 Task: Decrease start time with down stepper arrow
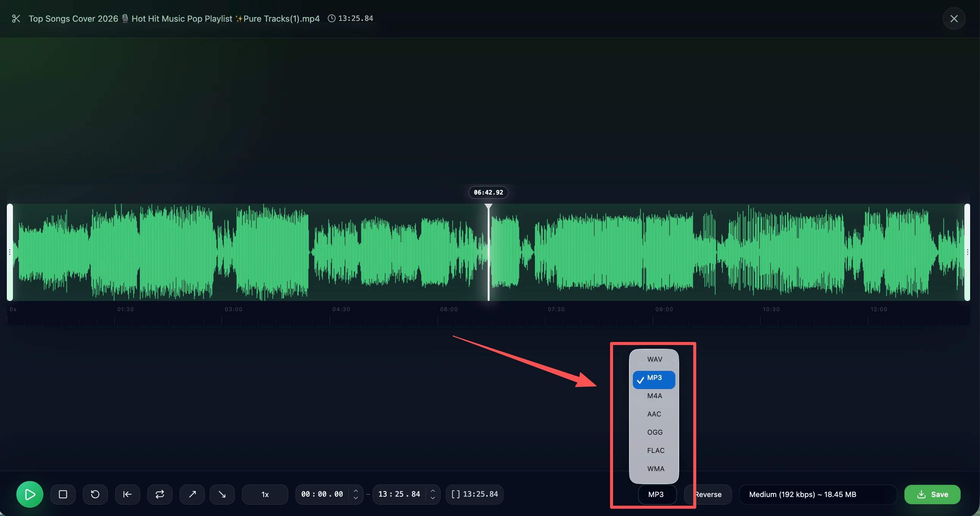click(356, 498)
